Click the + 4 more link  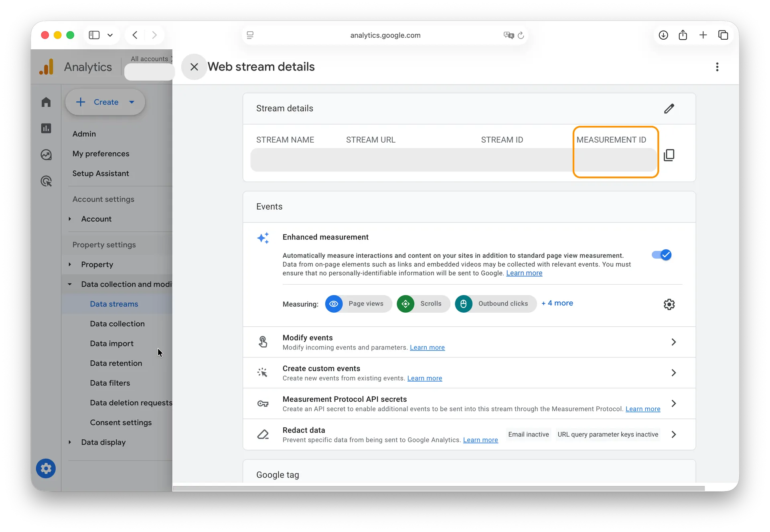557,303
